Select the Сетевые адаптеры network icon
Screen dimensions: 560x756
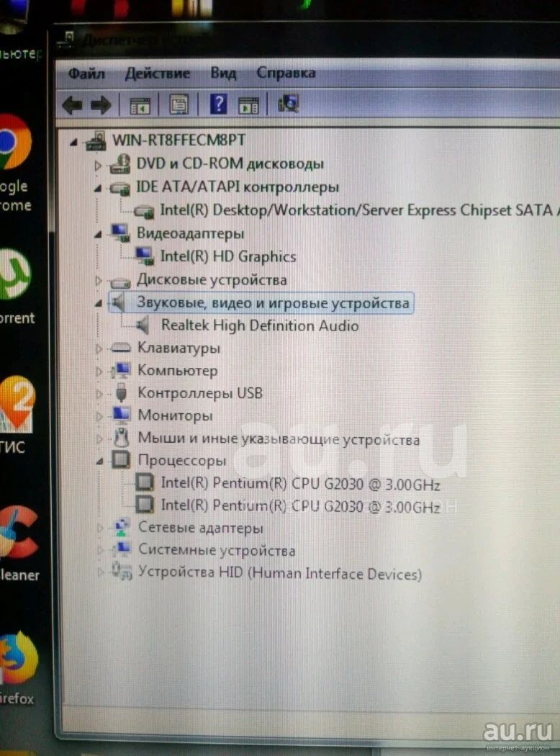pyautogui.click(x=122, y=526)
